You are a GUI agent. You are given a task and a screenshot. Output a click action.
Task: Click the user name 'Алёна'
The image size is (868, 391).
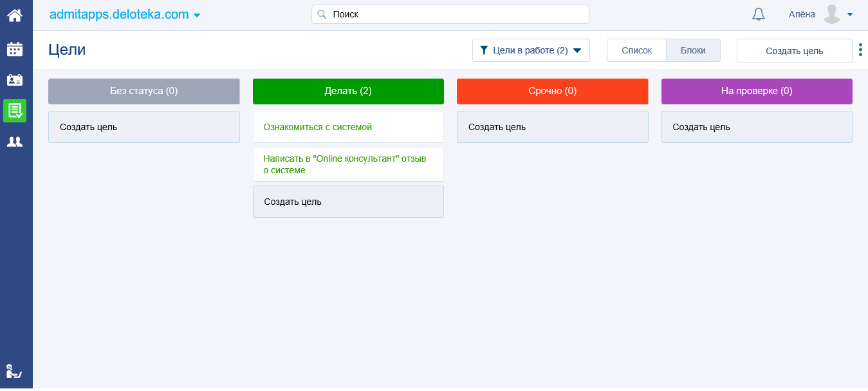click(x=802, y=14)
